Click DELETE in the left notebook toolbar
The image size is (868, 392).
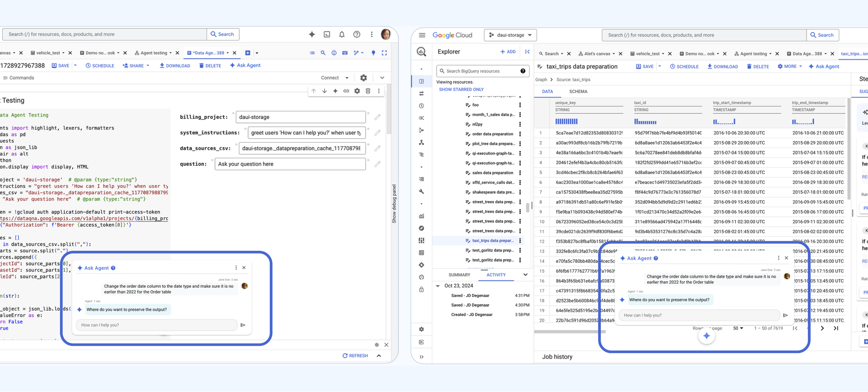tap(210, 66)
